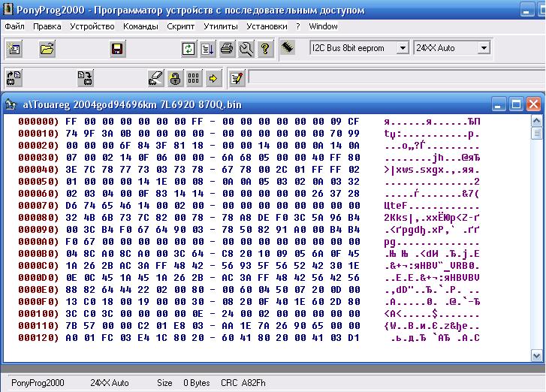Open the Файл menu
The height and width of the screenshot is (392, 546).
coord(14,26)
